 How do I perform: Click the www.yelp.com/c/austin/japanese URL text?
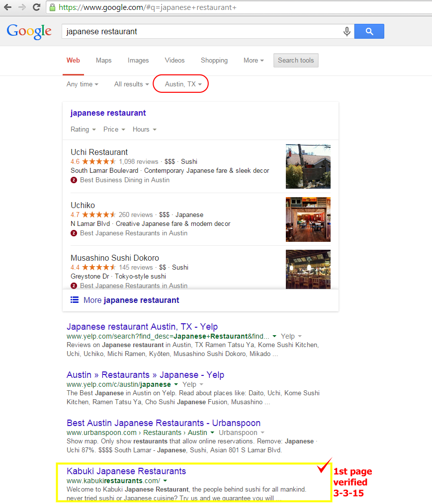tap(119, 384)
